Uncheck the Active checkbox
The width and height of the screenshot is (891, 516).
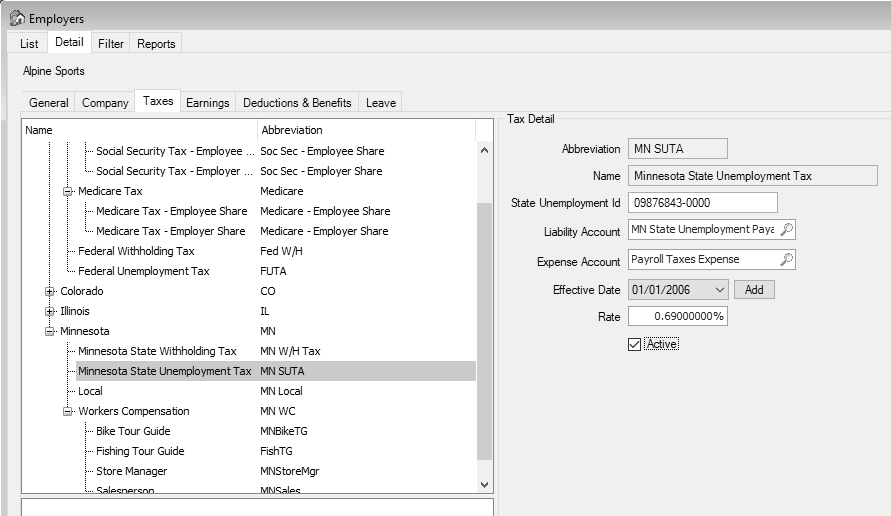point(634,344)
